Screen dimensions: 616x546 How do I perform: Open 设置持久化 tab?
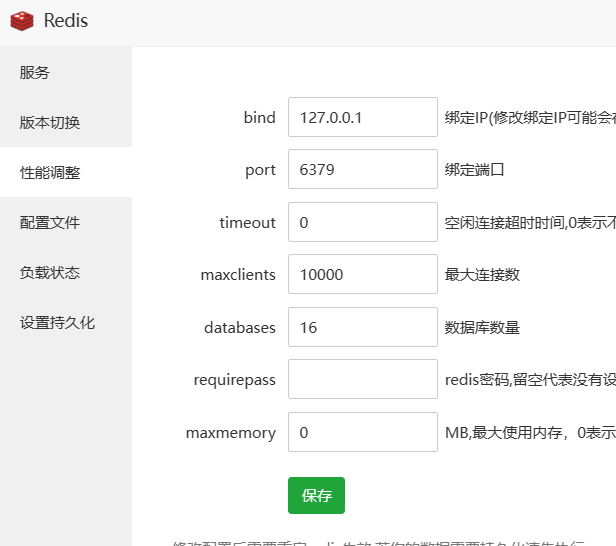click(66, 322)
